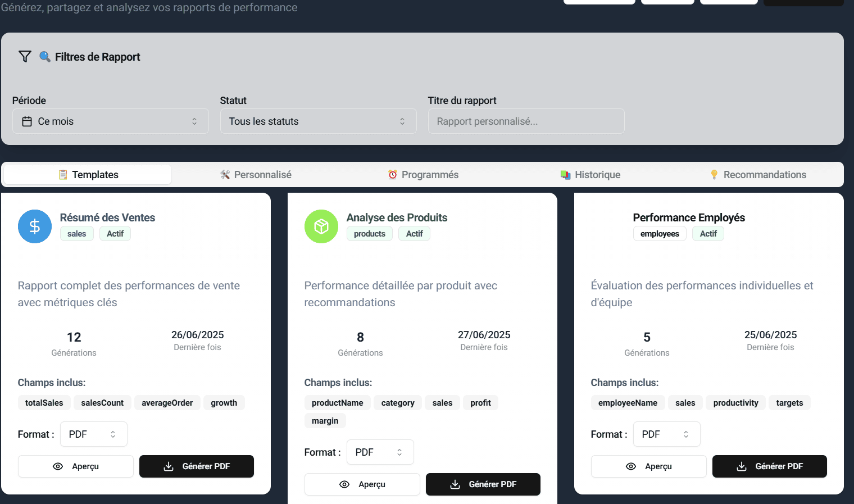This screenshot has height=504, width=854.
Task: Click the 'productivity' field chip
Action: click(736, 403)
